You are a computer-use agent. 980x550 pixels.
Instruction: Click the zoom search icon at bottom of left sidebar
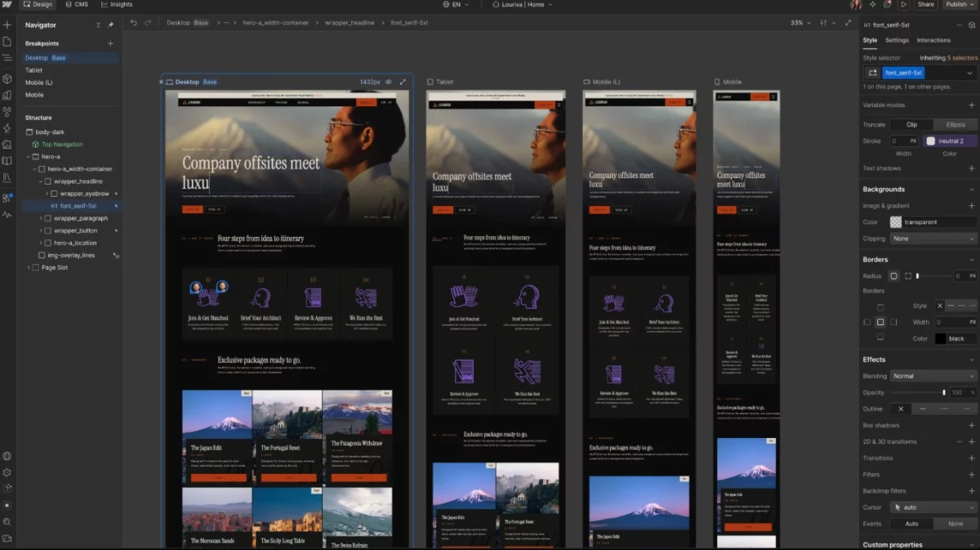pyautogui.click(x=7, y=521)
